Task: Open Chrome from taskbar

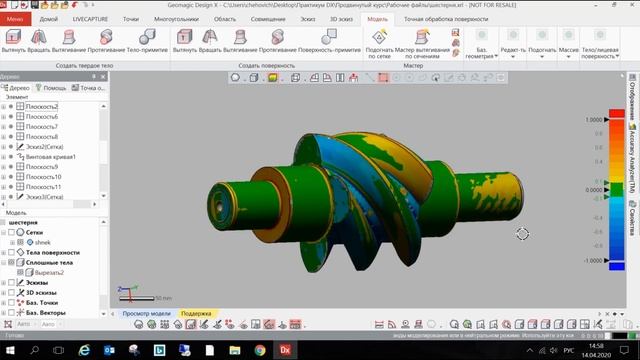Action: point(260,350)
